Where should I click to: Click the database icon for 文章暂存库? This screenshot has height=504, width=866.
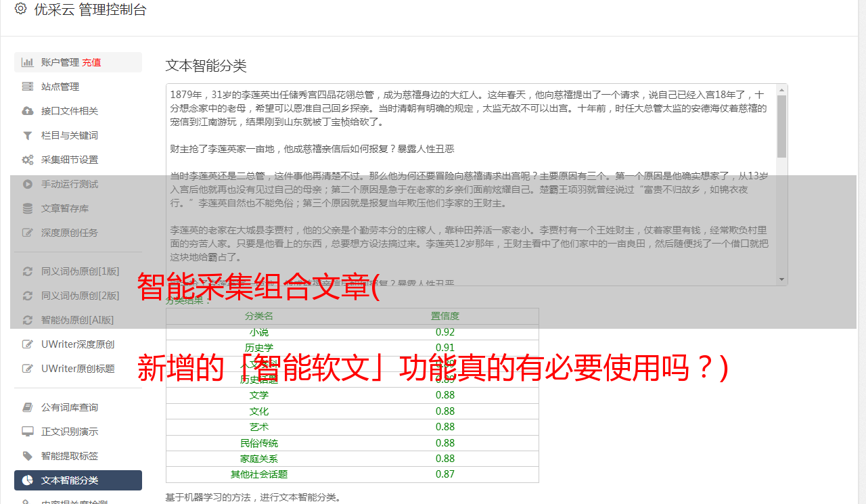tap(28, 208)
